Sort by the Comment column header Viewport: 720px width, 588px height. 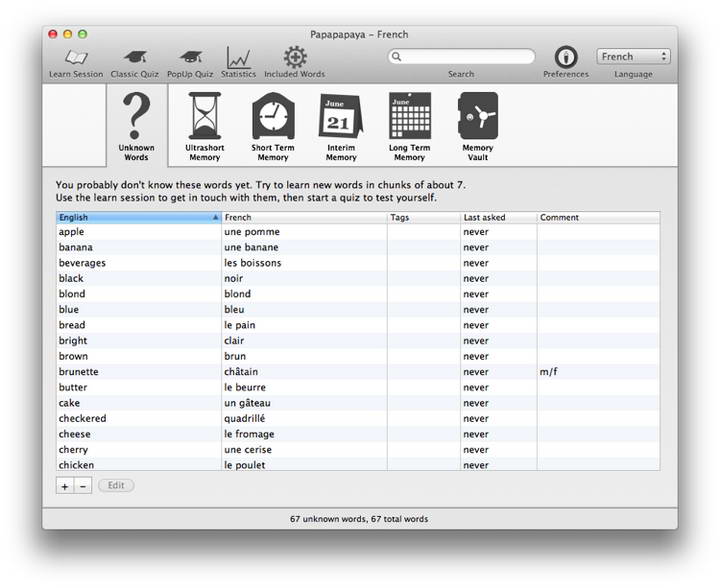pyautogui.click(x=598, y=217)
